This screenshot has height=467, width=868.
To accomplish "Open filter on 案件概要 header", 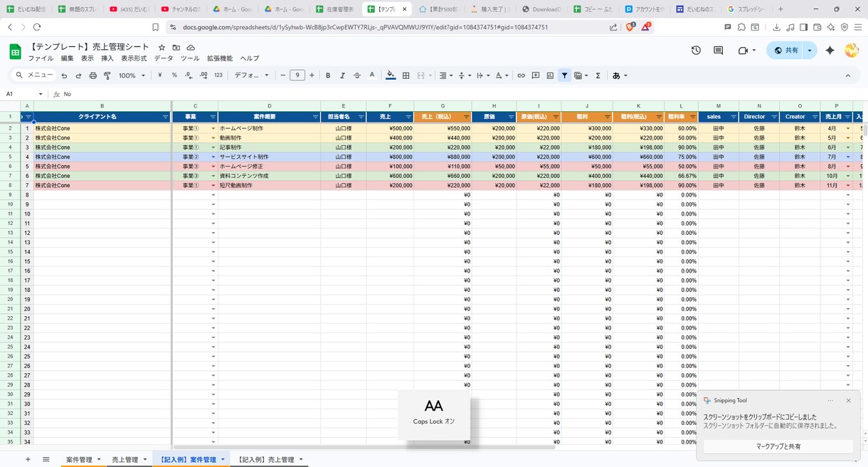I will (314, 117).
